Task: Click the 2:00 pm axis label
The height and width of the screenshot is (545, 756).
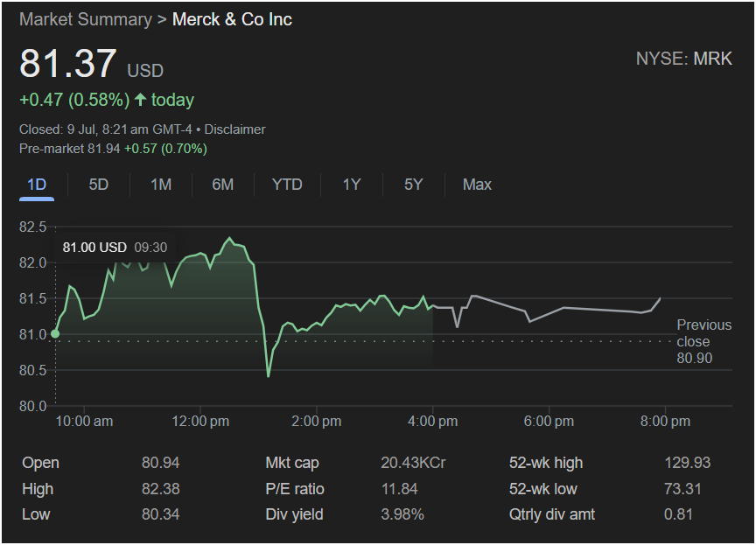Action: [x=316, y=422]
